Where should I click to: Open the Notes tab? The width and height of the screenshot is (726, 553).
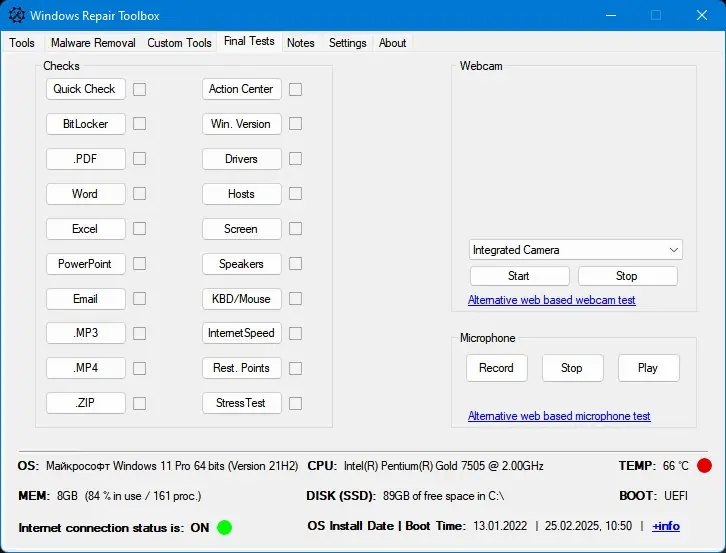(x=300, y=43)
